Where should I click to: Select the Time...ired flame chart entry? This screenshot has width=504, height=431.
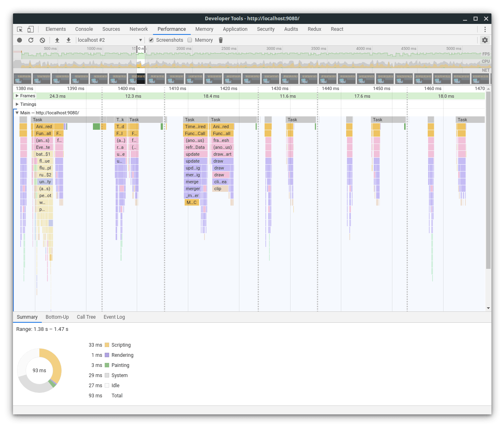coord(195,127)
